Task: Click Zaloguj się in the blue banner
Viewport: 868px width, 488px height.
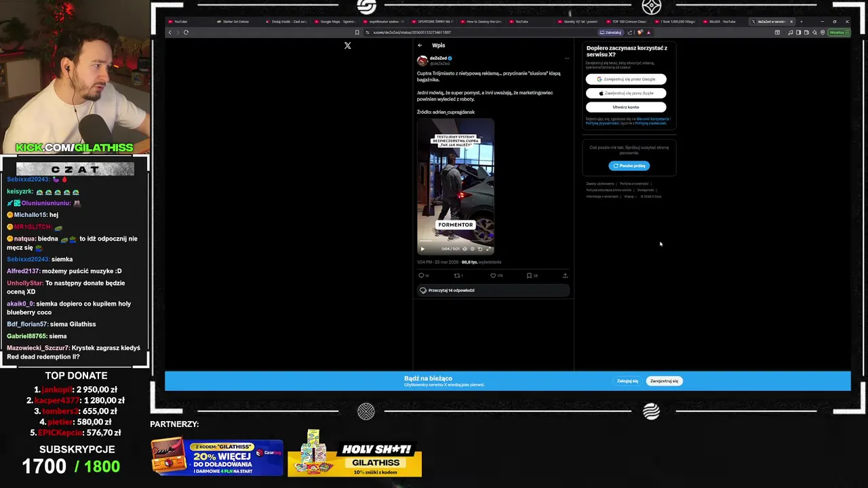Action: coord(627,381)
